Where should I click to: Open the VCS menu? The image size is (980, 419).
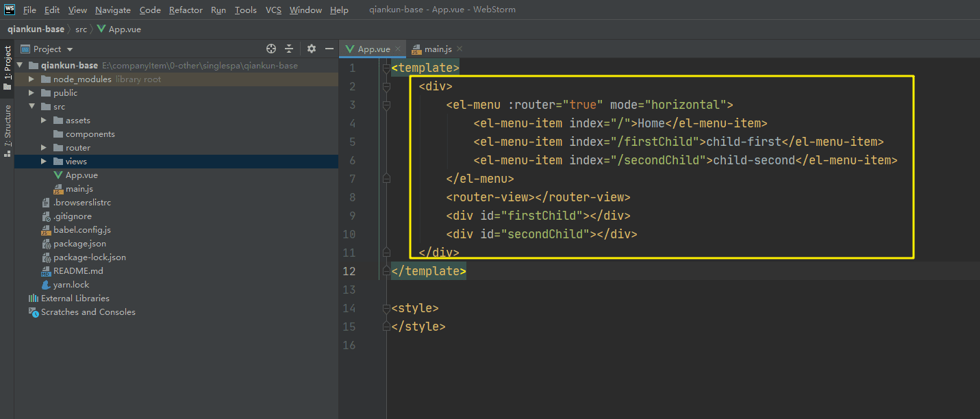(x=273, y=10)
